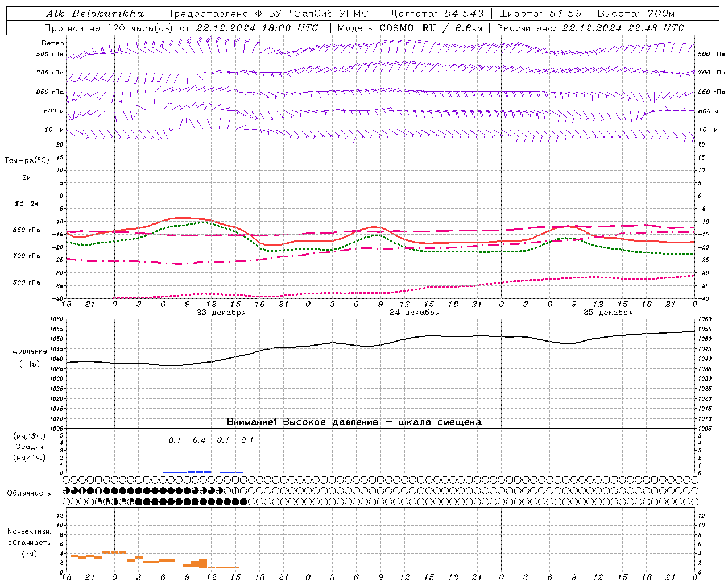
Task: Click the 'Тем-ра(°C)' temperature panel label
Action: tap(27, 161)
